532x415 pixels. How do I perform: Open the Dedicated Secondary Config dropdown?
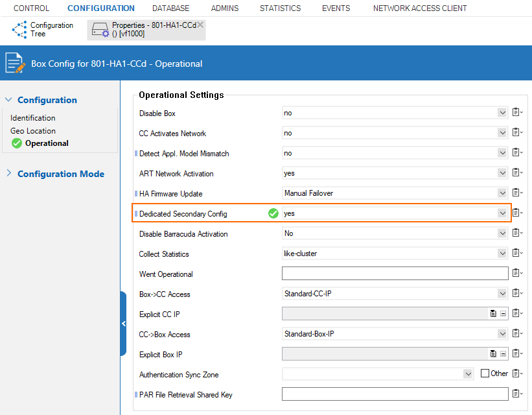[x=502, y=213]
